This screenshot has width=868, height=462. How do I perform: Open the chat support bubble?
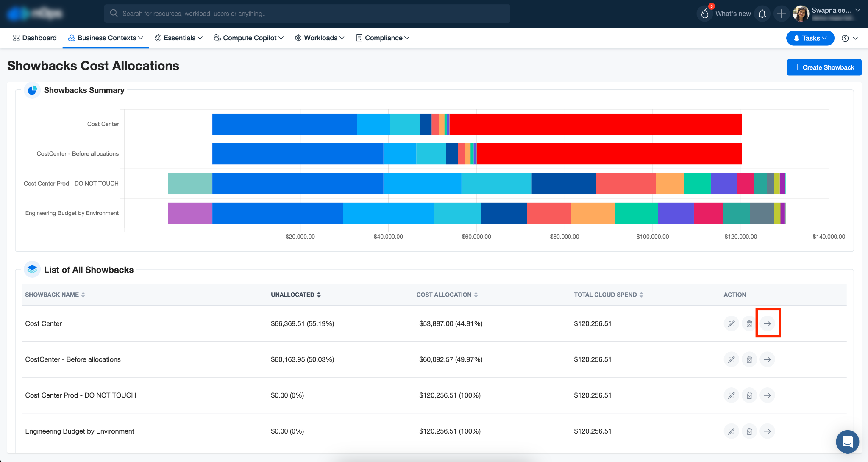847,442
